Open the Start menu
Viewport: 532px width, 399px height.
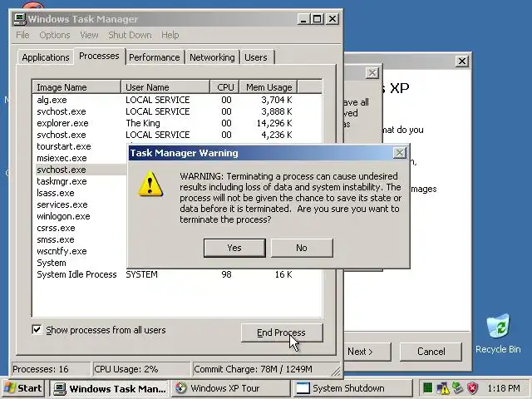click(x=22, y=388)
